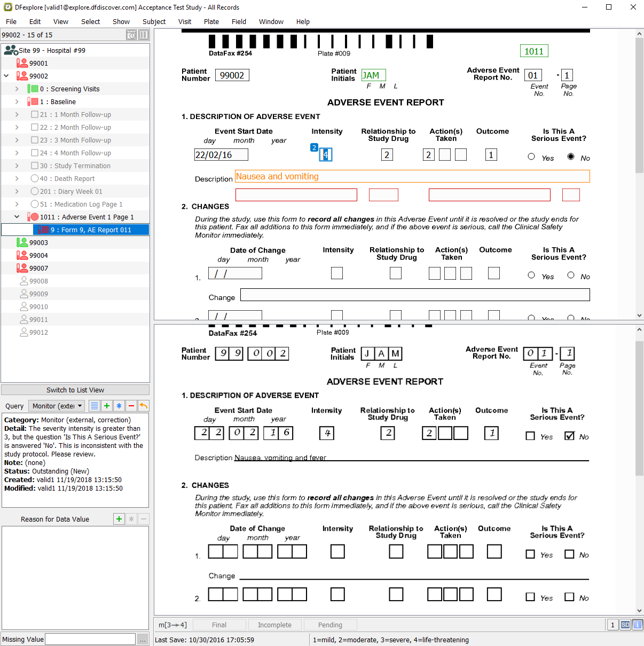Select Yes radio for change row 1
Screen dimensions: 644x646
point(531,275)
